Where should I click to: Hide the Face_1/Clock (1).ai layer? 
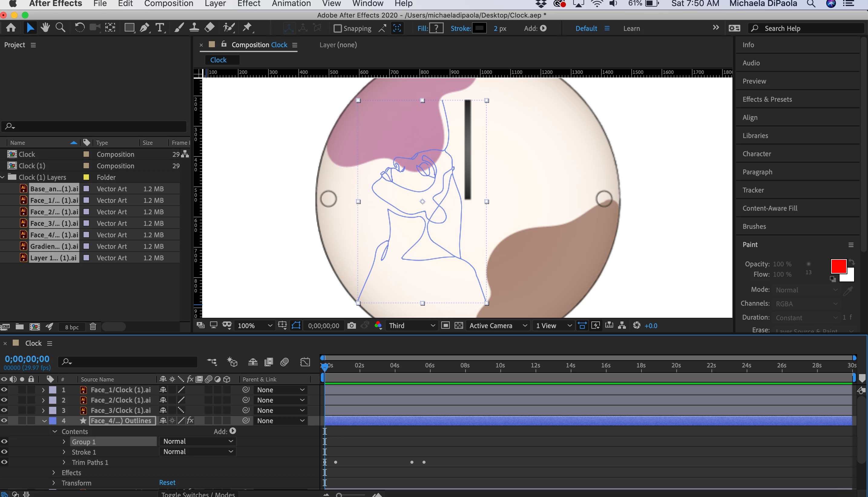[4, 390]
